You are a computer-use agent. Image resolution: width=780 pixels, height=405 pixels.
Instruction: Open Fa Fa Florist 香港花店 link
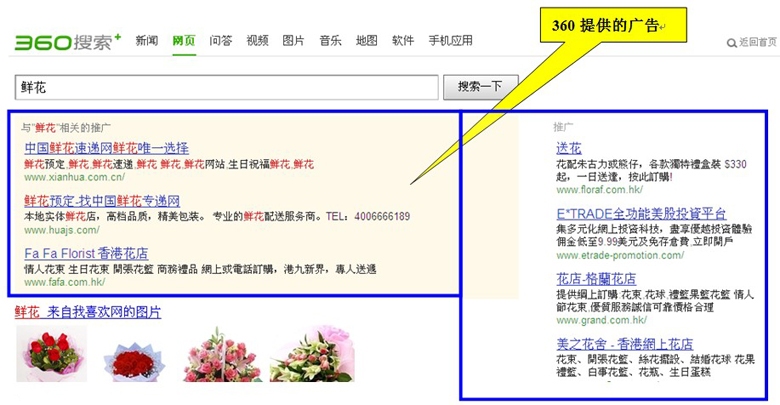pyautogui.click(x=86, y=253)
